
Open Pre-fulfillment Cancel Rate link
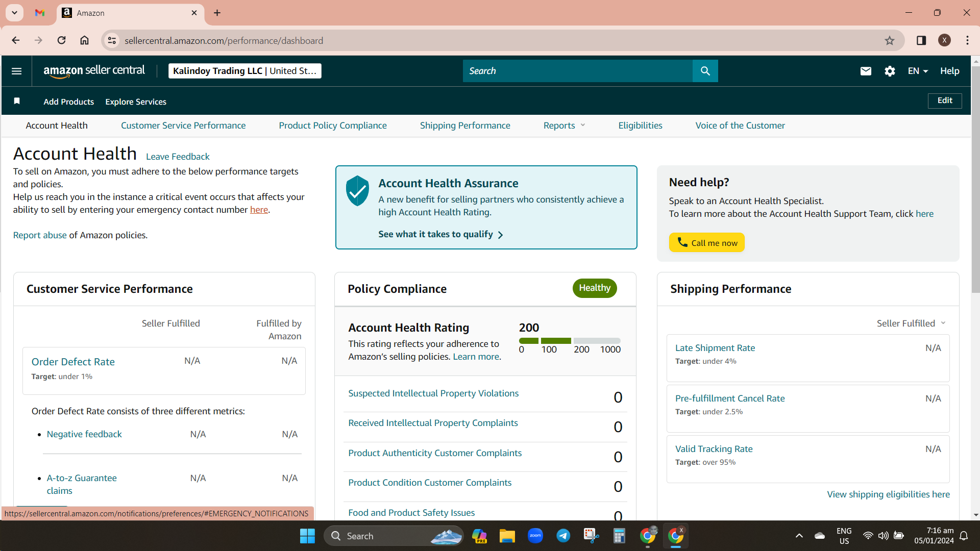coord(730,398)
